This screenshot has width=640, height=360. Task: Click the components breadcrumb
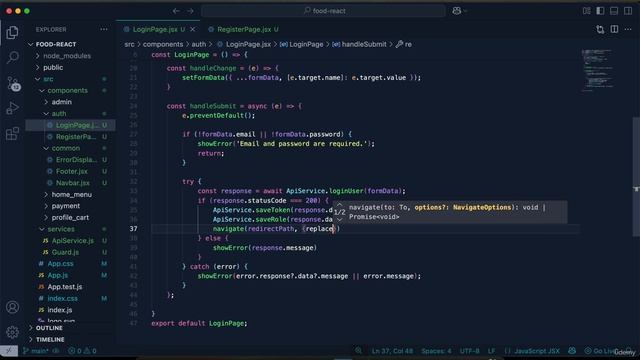pyautogui.click(x=163, y=44)
